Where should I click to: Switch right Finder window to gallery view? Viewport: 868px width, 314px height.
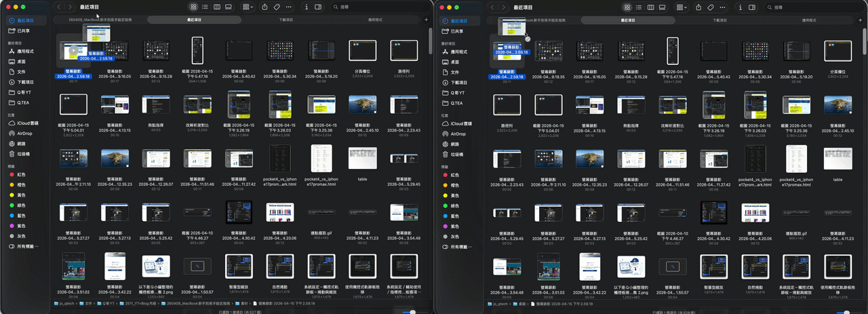click(660, 7)
